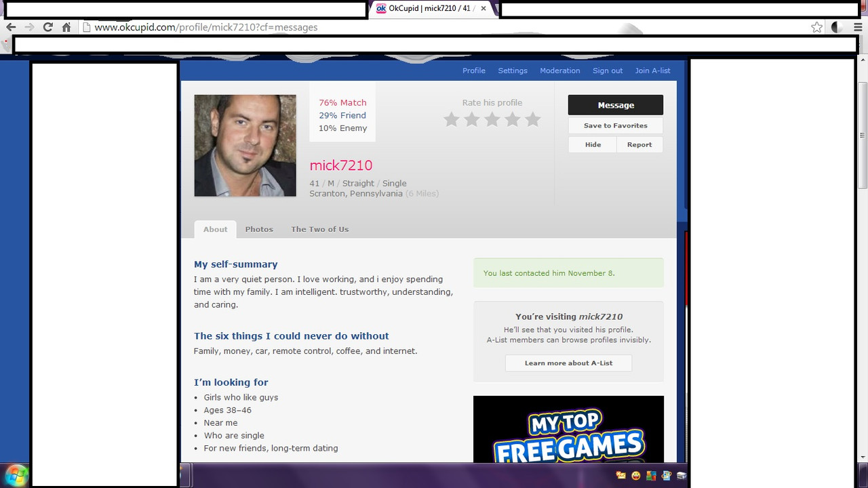Open the colorful squares antivirus tray icon
This screenshot has height=488, width=868.
pos(651,476)
